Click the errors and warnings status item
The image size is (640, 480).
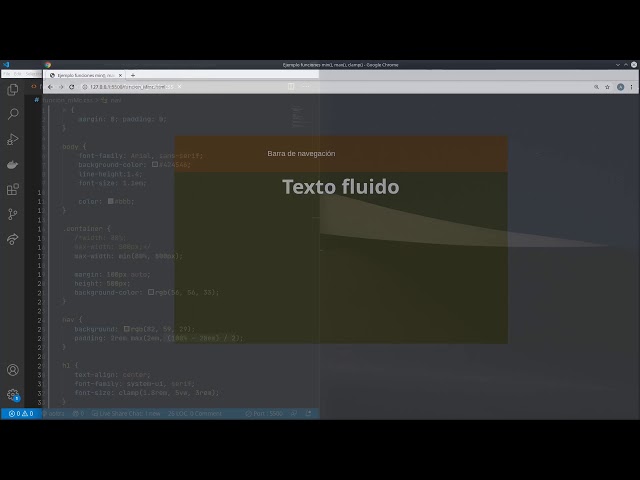pyautogui.click(x=21, y=414)
